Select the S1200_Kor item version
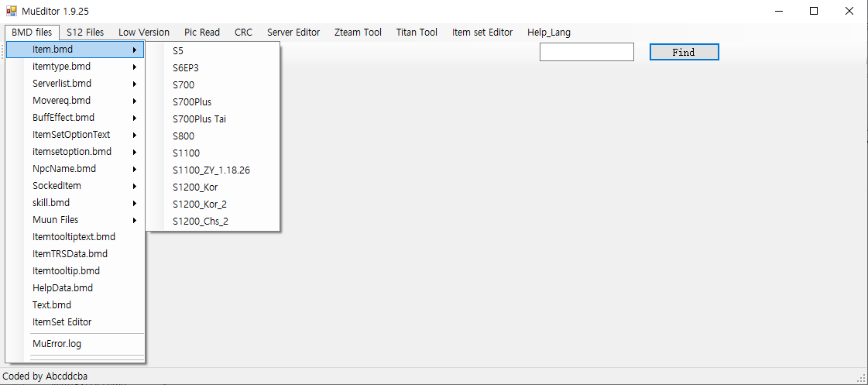 pos(213,187)
